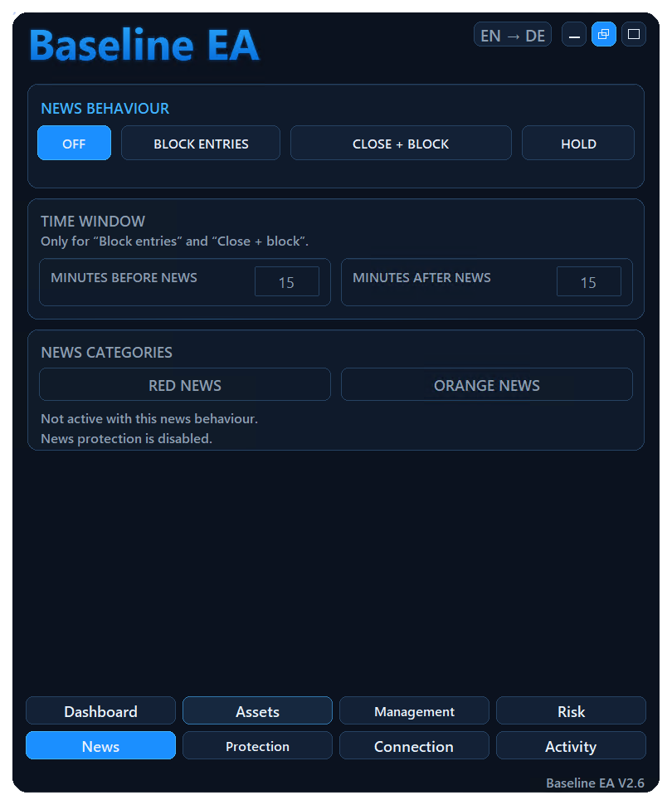
Task: Switch to the Assets tab
Action: [x=257, y=711]
